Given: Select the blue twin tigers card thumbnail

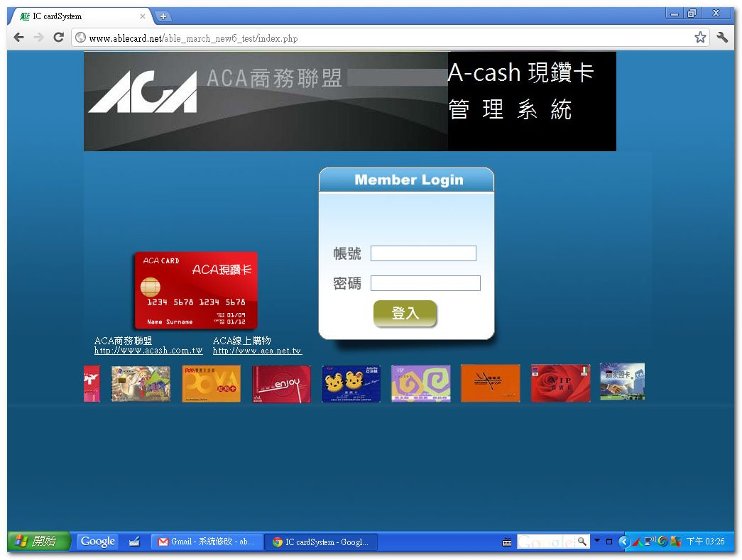Looking at the screenshot, I should 351,383.
